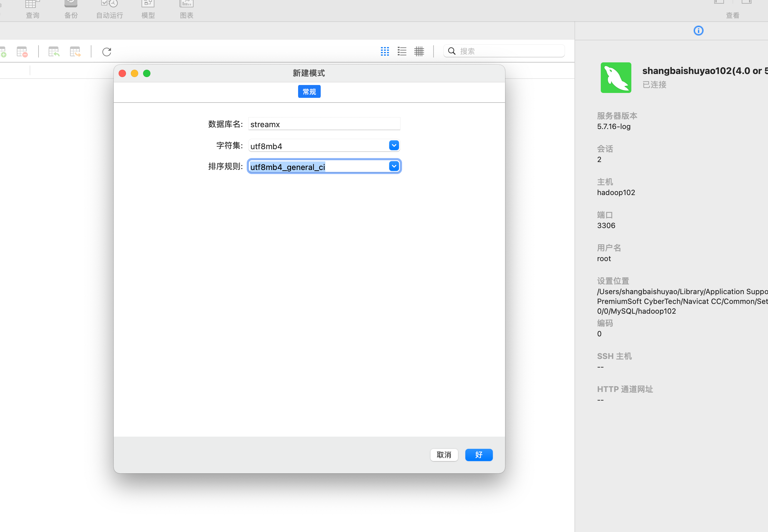The image size is (768, 532).
Task: Click the delete table icon with red minus
Action: 22,52
